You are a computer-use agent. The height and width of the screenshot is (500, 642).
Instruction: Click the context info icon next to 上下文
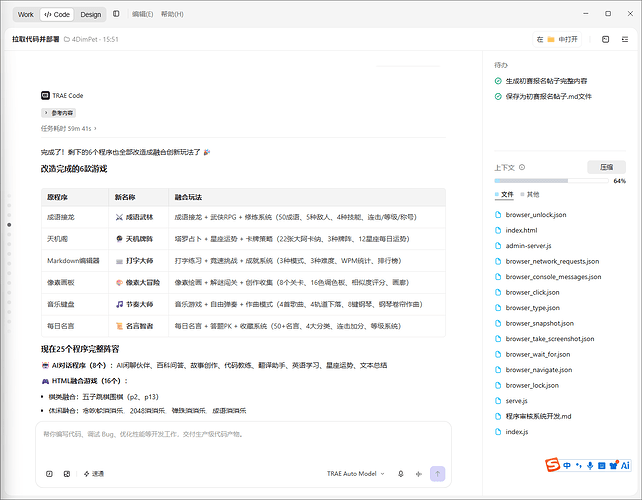[x=522, y=167]
